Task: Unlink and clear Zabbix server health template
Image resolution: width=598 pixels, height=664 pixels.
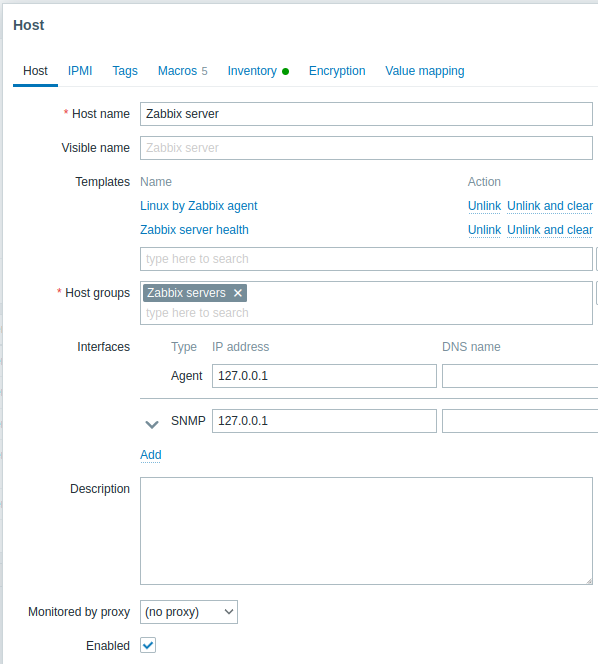Action: 550,230
